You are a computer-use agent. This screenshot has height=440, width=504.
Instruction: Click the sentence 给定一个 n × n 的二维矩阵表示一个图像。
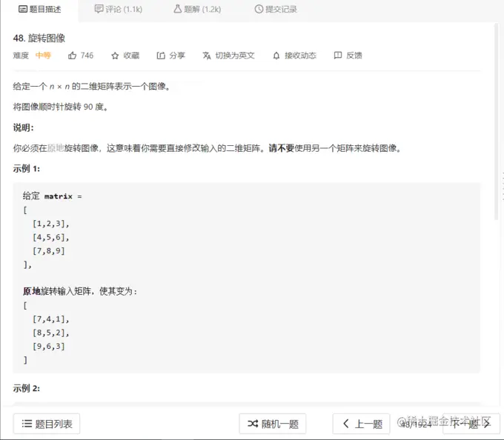tap(92, 86)
